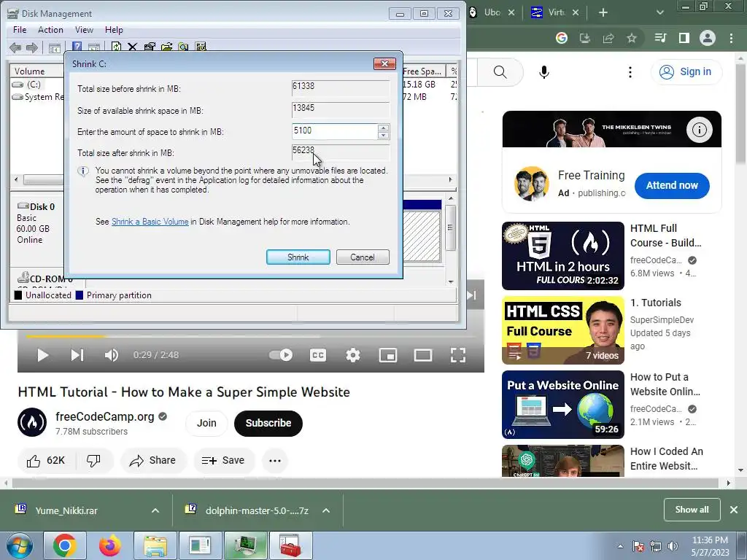The width and height of the screenshot is (747, 560).
Task: Click Show all downloads button
Action: click(x=692, y=510)
